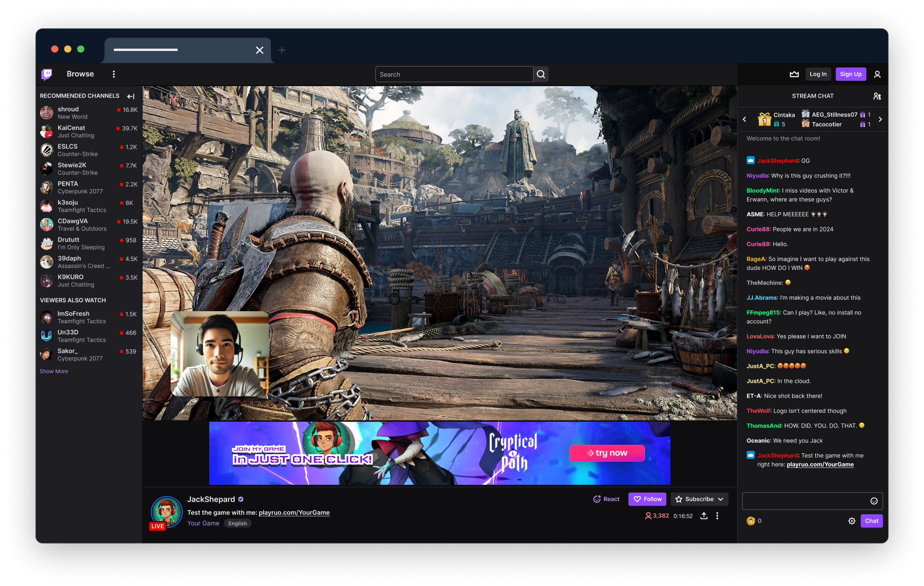Click the Twitch logo home icon
924x586 pixels.
pos(47,74)
